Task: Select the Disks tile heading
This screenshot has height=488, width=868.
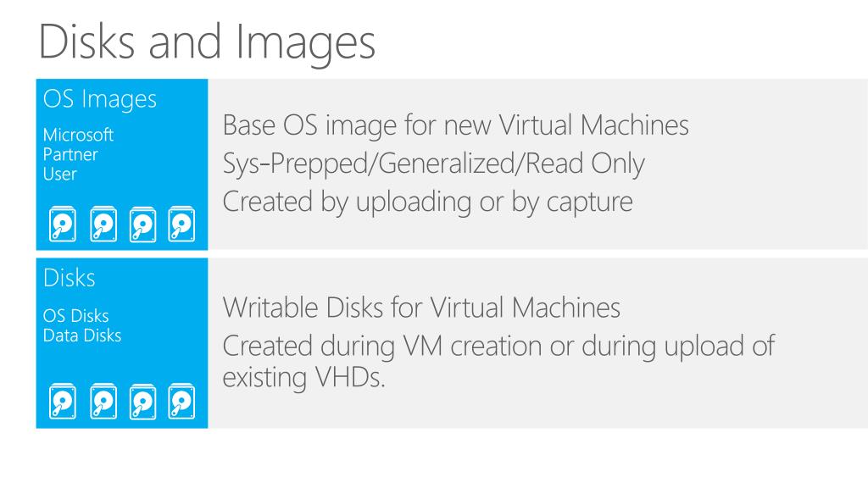Action: [x=70, y=278]
